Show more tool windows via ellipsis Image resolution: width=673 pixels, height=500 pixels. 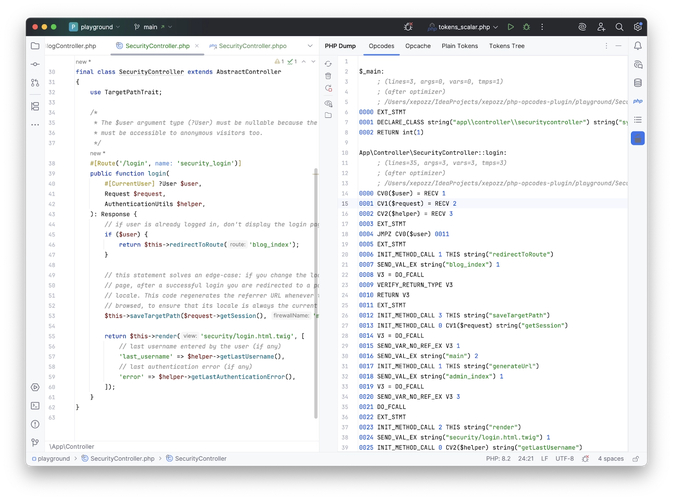tap(35, 125)
